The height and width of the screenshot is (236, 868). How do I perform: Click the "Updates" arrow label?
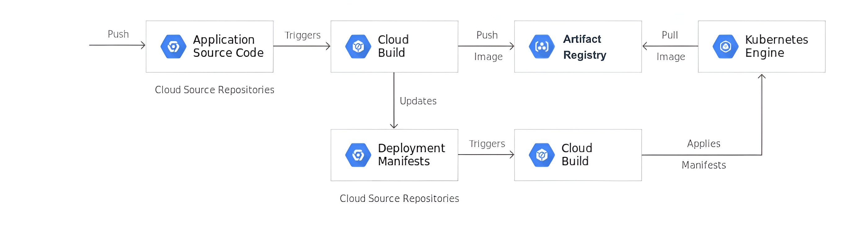tap(418, 101)
